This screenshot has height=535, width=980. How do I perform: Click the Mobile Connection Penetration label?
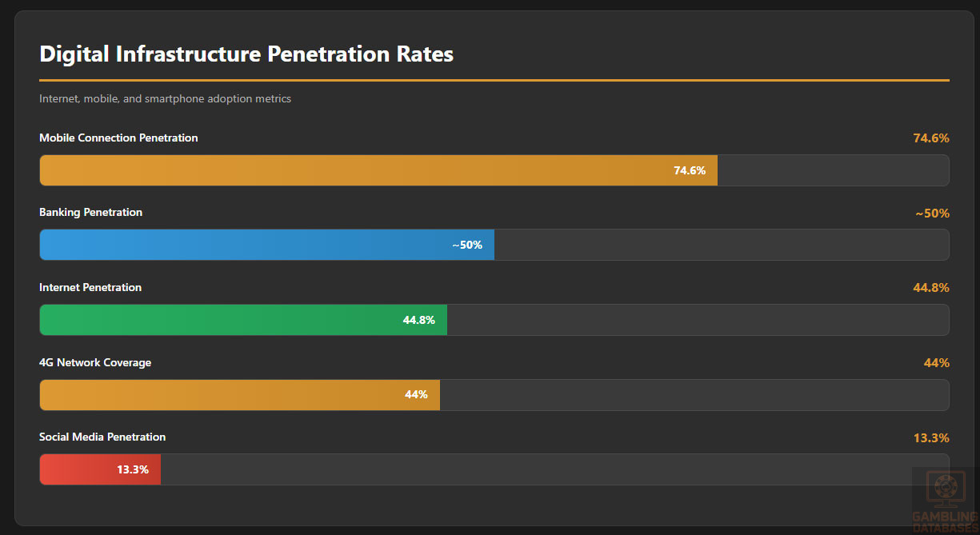(118, 138)
